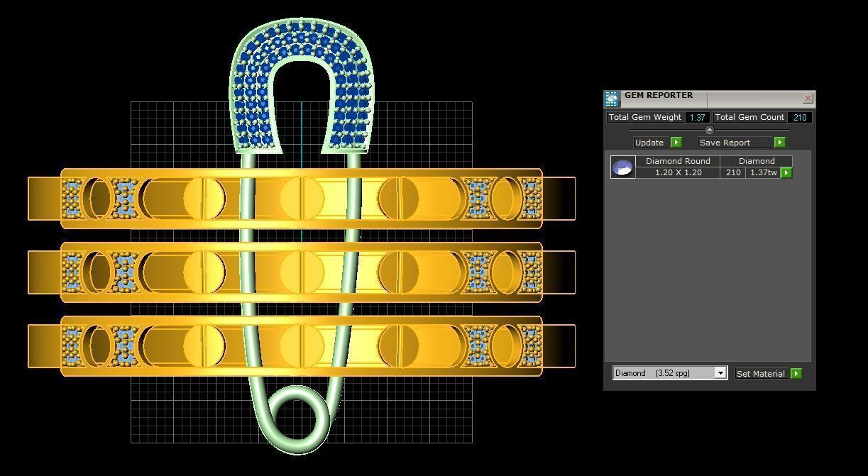Click the Diamond material header cell
Screen dimensions: 868x476
click(757, 161)
